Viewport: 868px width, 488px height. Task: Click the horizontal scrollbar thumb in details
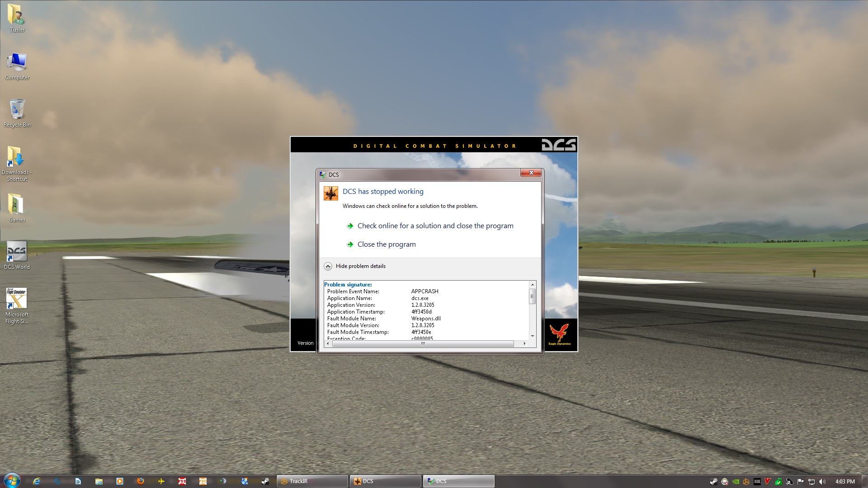(423, 344)
